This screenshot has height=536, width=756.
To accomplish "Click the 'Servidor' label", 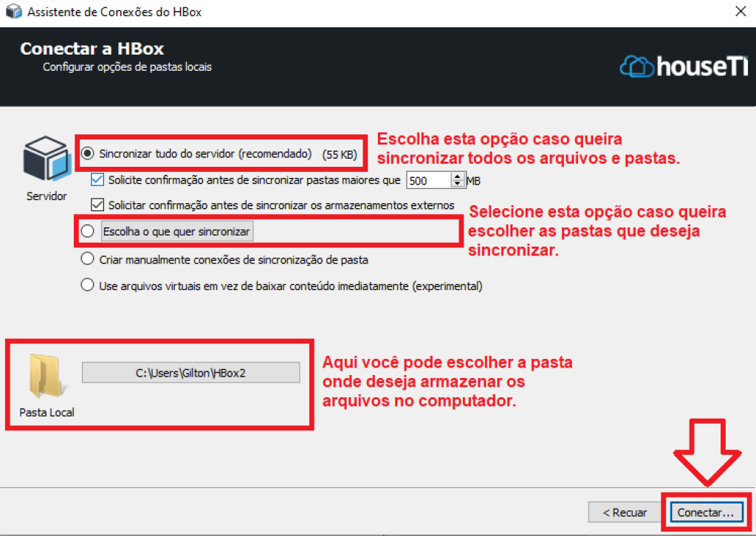I will click(x=47, y=196).
